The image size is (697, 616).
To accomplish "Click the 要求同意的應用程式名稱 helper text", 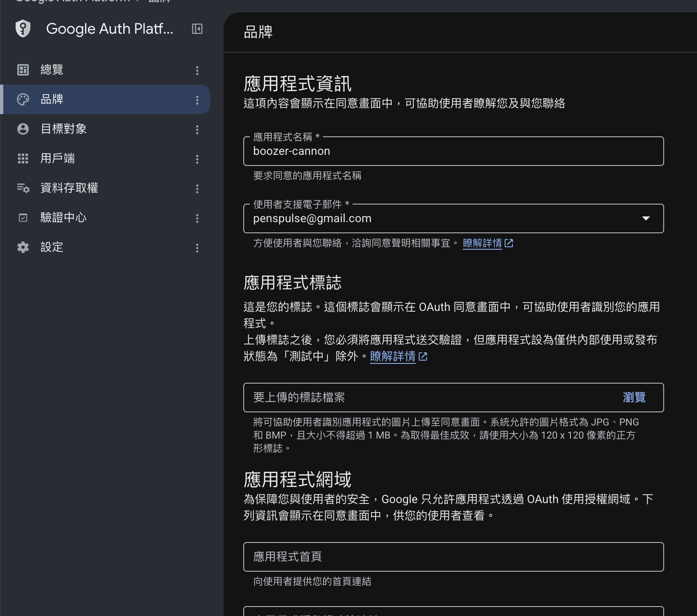I will click(307, 176).
